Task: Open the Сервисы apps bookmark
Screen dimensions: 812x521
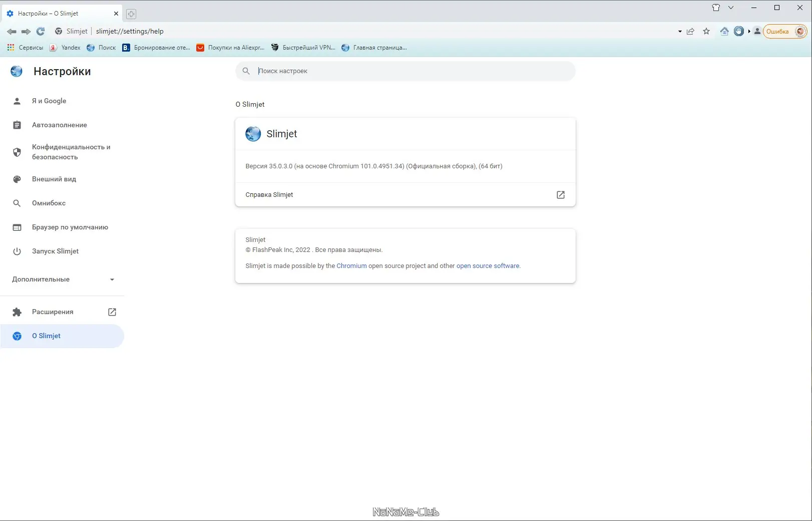Action: coord(25,48)
